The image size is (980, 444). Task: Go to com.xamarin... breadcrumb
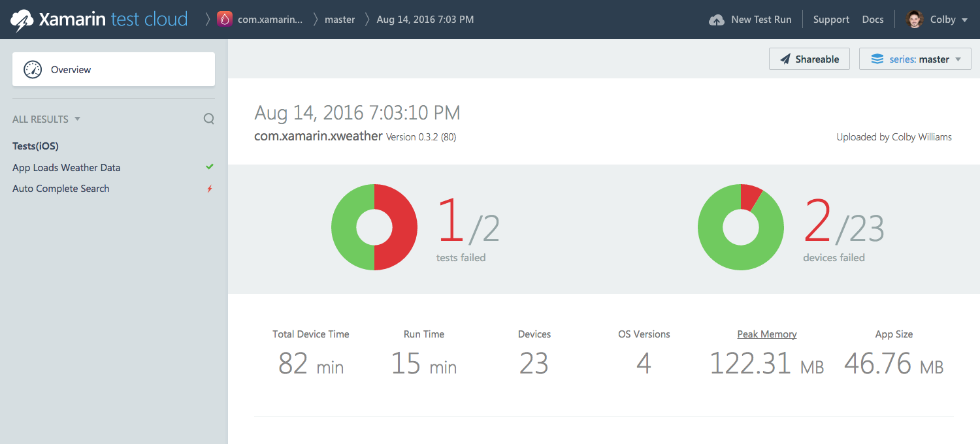[270, 20]
